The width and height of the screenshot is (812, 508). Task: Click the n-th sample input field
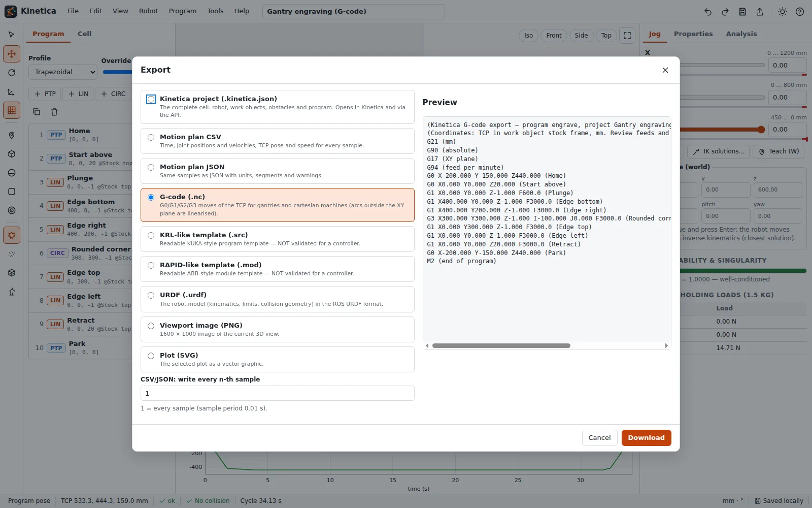[277, 393]
